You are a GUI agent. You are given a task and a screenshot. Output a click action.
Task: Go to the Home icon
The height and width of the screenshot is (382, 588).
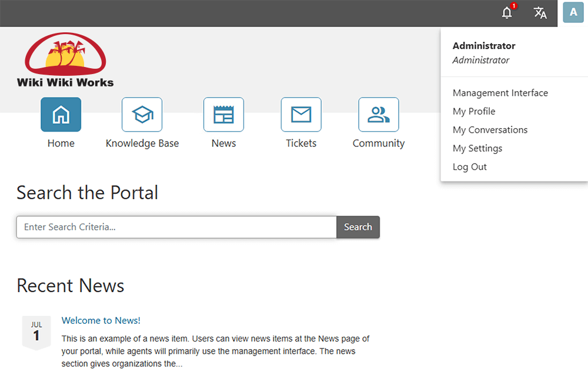tap(61, 115)
